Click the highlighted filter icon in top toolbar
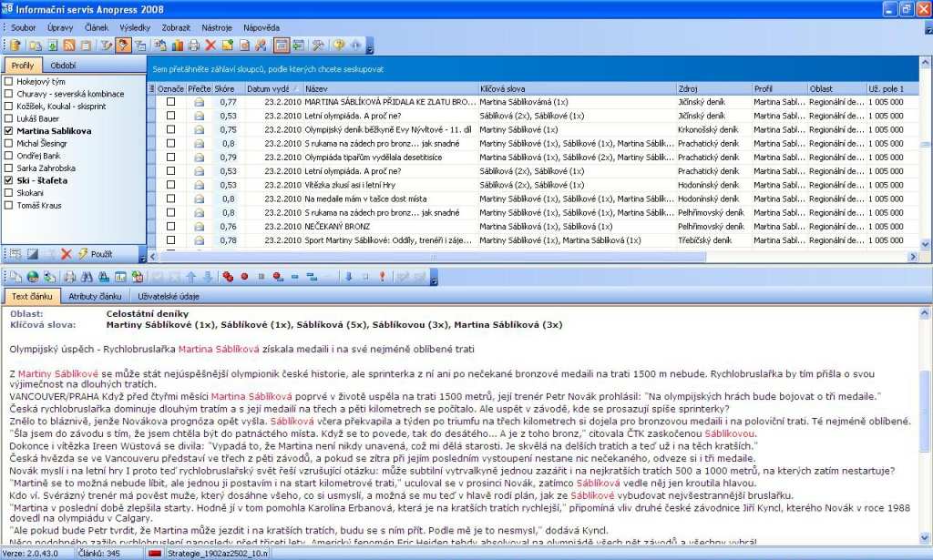The image size is (933, 560). click(x=123, y=46)
